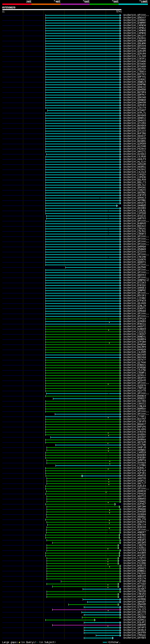This screenshot has width=150, height=644.
Task: Open hit UniRef100_C7YRF1
Action: pos(135,416)
